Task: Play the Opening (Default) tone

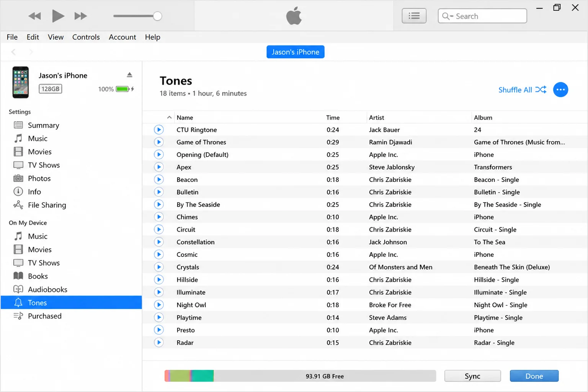Action: 159,155
